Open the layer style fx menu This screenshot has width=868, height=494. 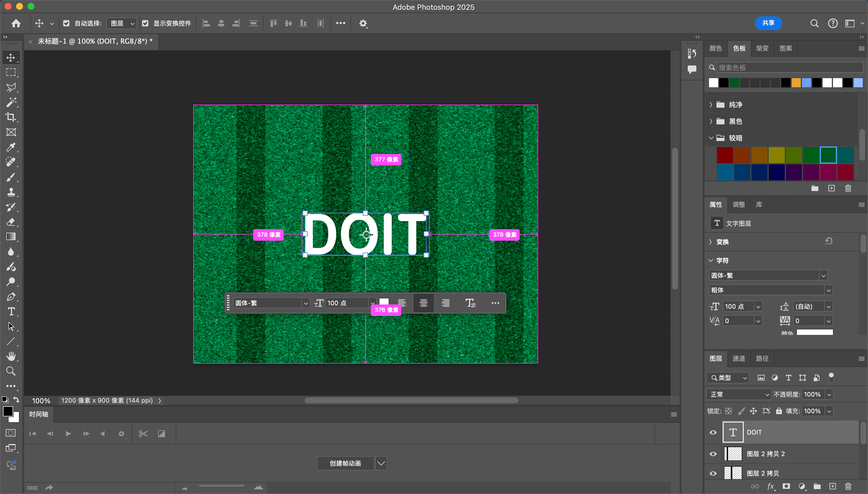[771, 487]
